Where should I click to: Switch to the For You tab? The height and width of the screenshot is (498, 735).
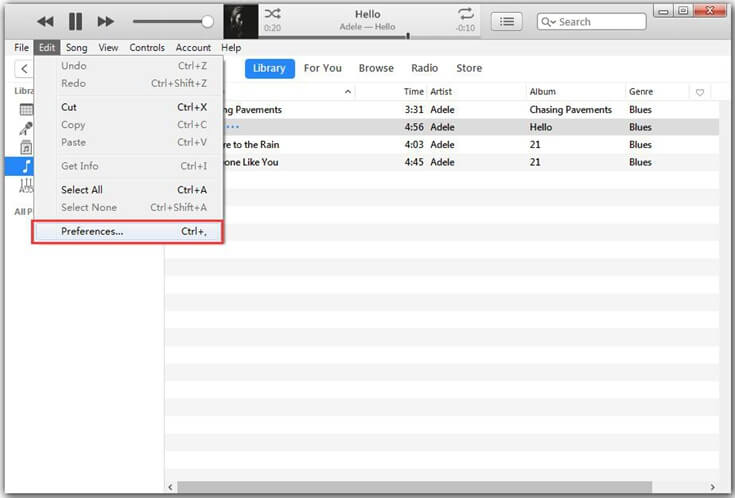tap(322, 68)
